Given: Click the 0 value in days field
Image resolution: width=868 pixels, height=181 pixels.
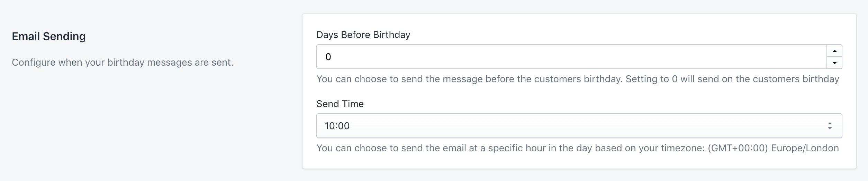Looking at the screenshot, I should pyautogui.click(x=328, y=57).
